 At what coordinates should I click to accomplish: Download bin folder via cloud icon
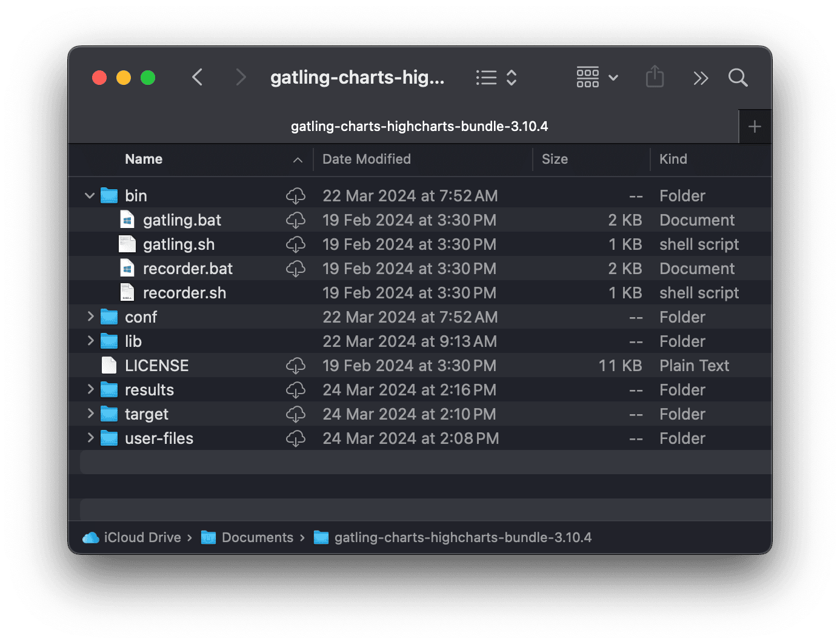tap(296, 196)
